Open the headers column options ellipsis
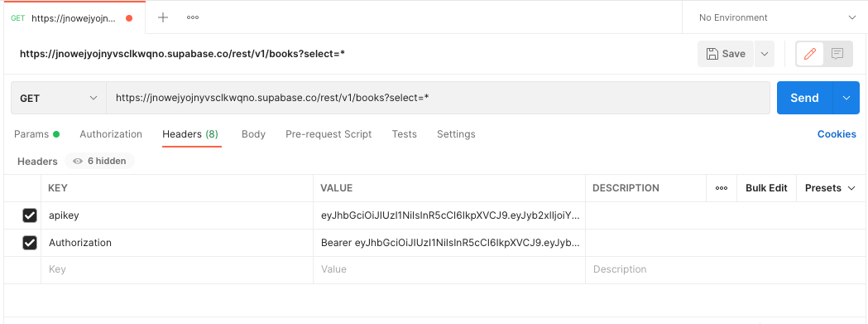This screenshot has width=868, height=324. tap(722, 188)
